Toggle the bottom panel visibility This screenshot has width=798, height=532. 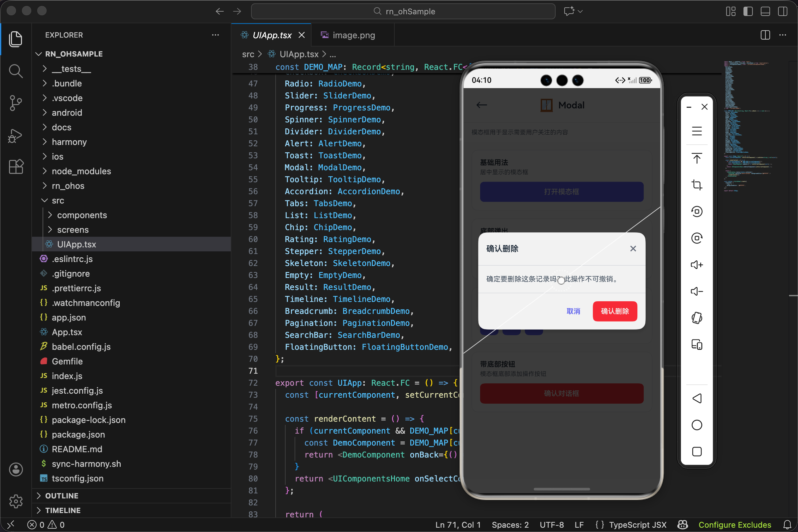(765, 11)
